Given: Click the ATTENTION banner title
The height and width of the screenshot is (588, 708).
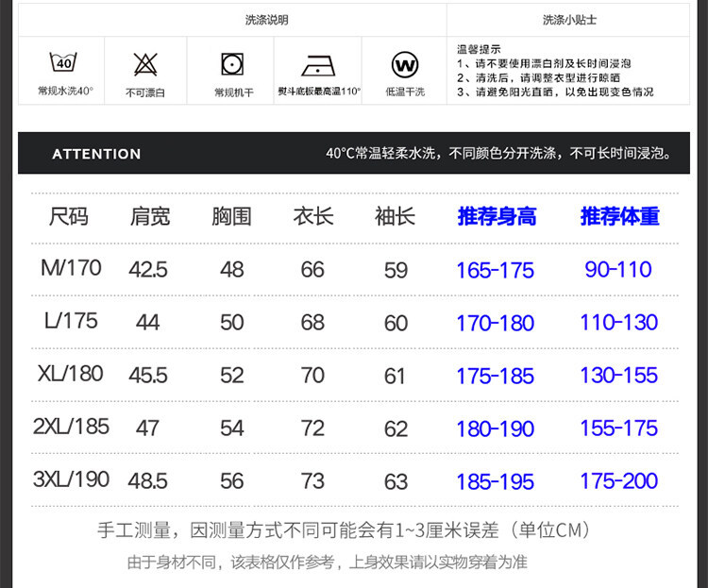Looking at the screenshot, I should tap(96, 154).
